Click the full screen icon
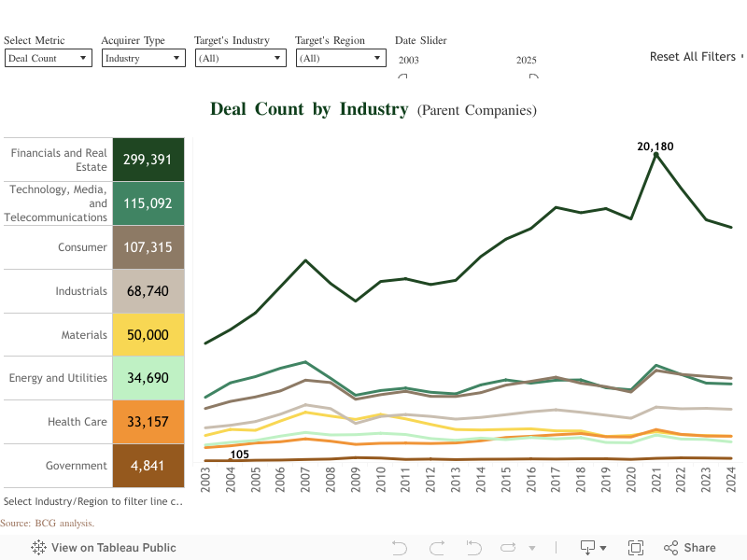747x560 pixels. [x=636, y=548]
